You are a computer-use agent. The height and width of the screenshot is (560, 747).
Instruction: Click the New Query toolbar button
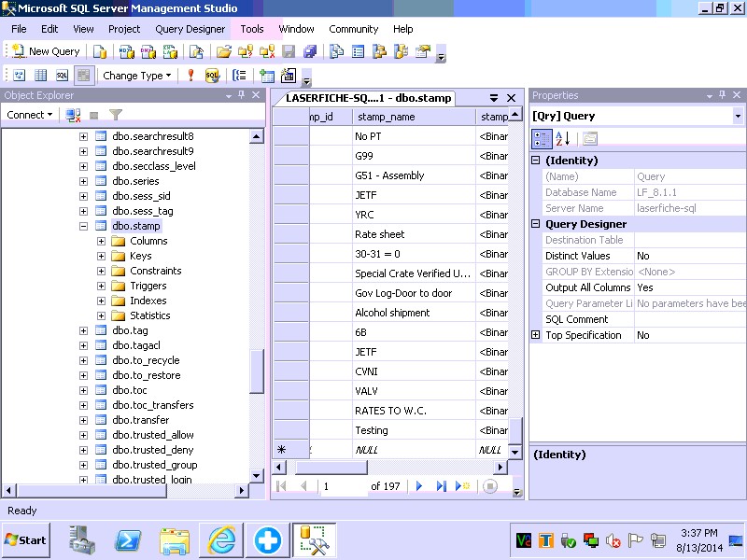point(45,51)
